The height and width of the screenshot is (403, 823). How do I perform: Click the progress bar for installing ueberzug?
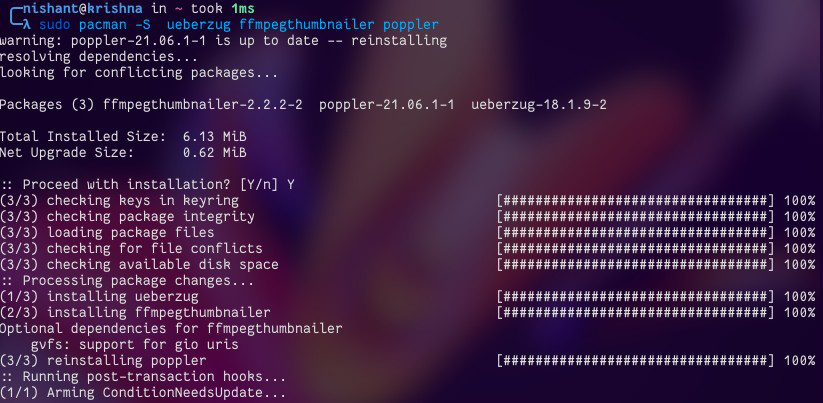tap(635, 296)
